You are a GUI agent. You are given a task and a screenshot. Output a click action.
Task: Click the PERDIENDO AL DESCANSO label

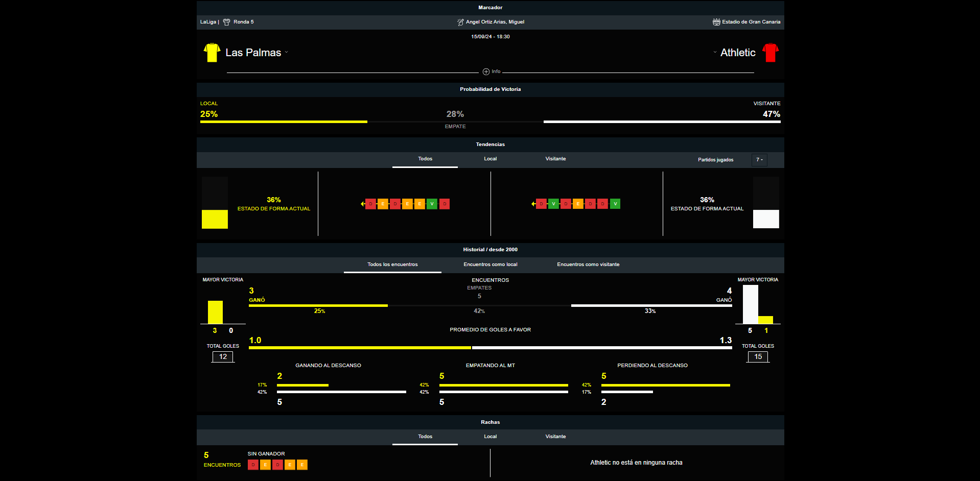click(x=652, y=366)
